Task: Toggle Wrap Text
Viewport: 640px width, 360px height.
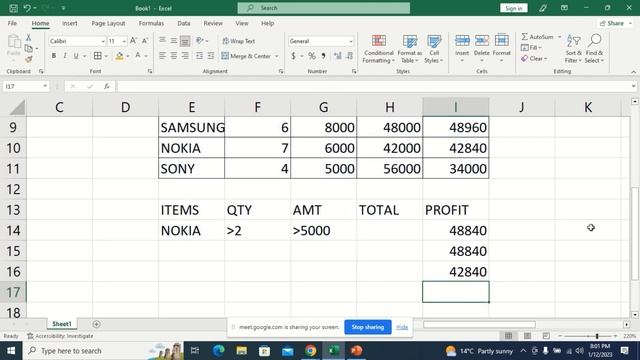Action: tap(239, 41)
